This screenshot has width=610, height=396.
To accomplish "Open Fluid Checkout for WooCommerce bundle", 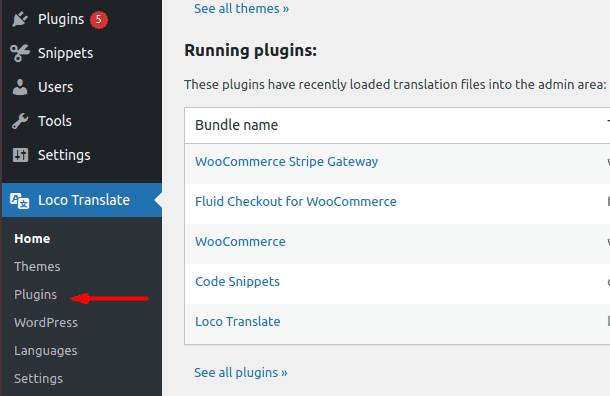I will click(296, 202).
